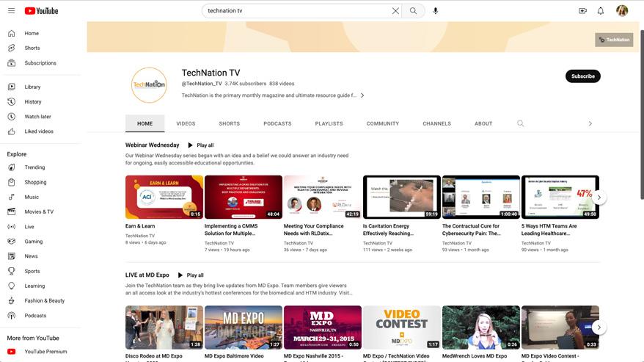
Task: Open the account avatar menu
Action: pyautogui.click(x=622, y=11)
